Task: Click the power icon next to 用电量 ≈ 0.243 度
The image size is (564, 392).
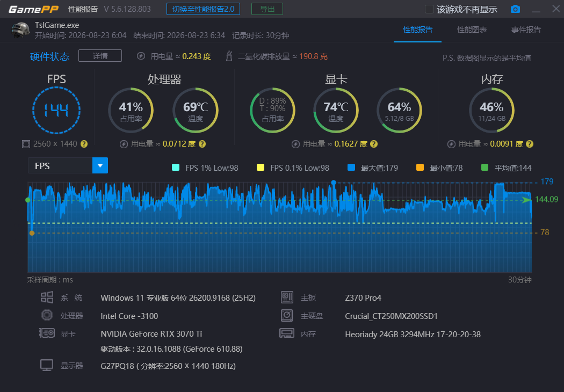Action: tap(141, 56)
